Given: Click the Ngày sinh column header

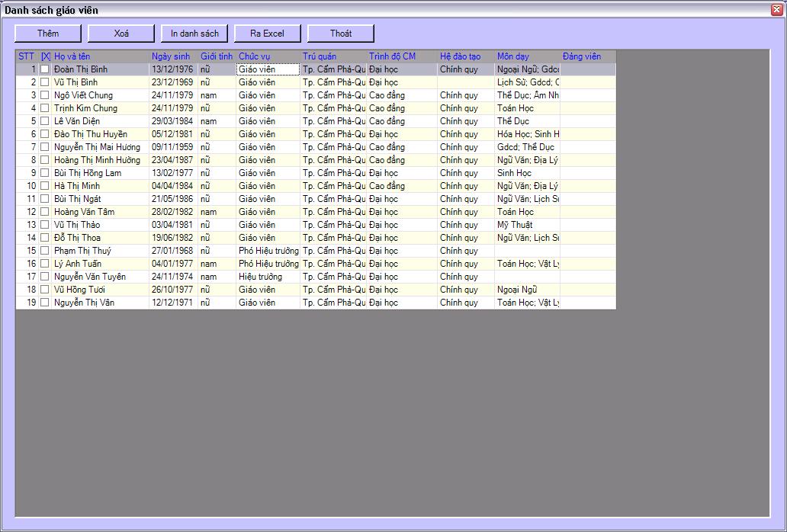Looking at the screenshot, I should coord(174,56).
